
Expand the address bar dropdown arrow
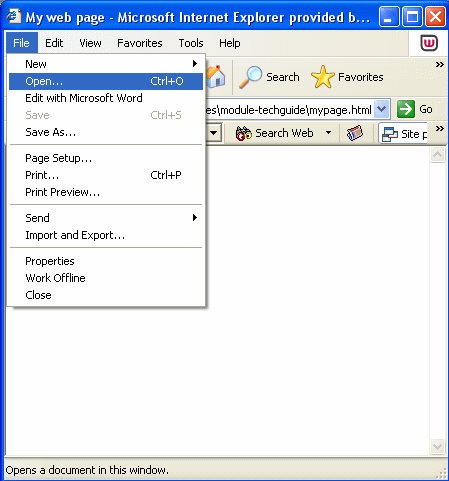(382, 109)
